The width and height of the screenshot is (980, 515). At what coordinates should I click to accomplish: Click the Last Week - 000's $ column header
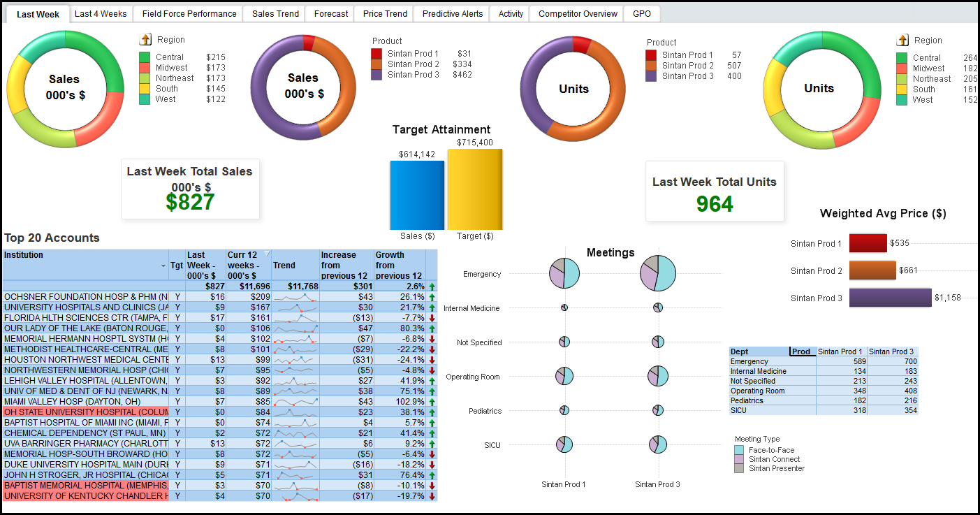pos(205,266)
